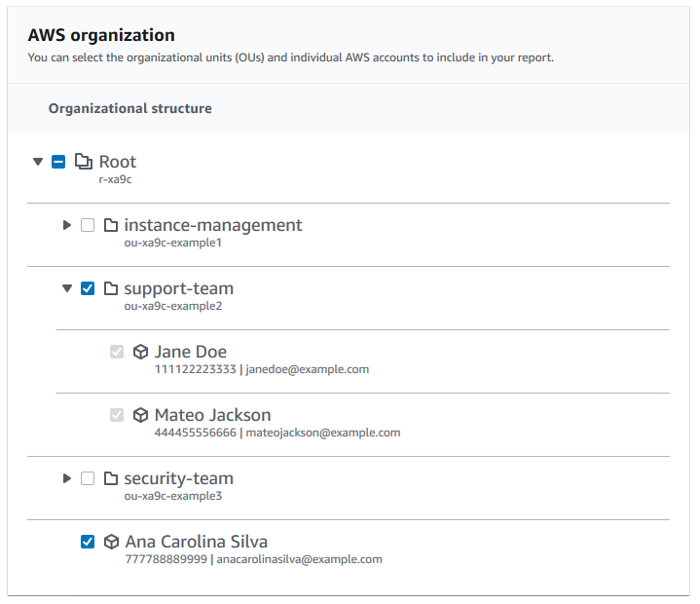Click the Organizational structure column header
This screenshot has height=604, width=700.
[x=129, y=108]
